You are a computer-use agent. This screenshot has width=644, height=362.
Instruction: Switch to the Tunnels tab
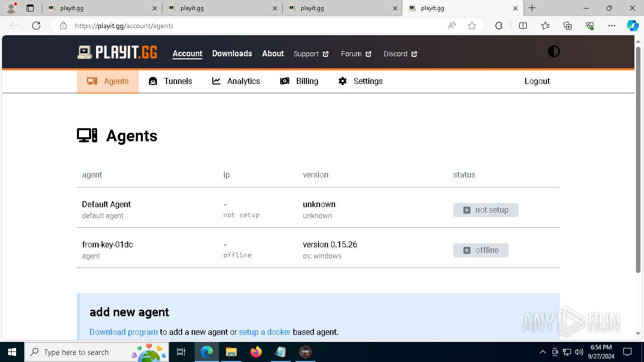click(171, 81)
